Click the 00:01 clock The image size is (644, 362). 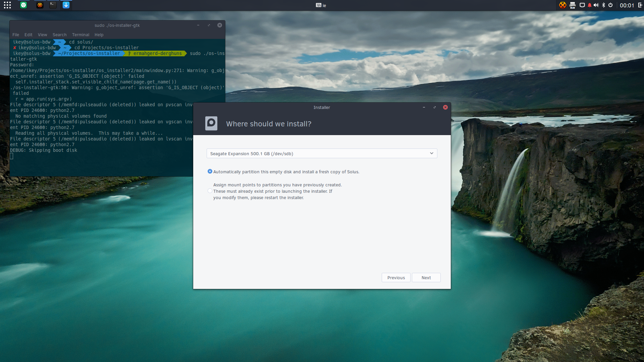coord(627,5)
